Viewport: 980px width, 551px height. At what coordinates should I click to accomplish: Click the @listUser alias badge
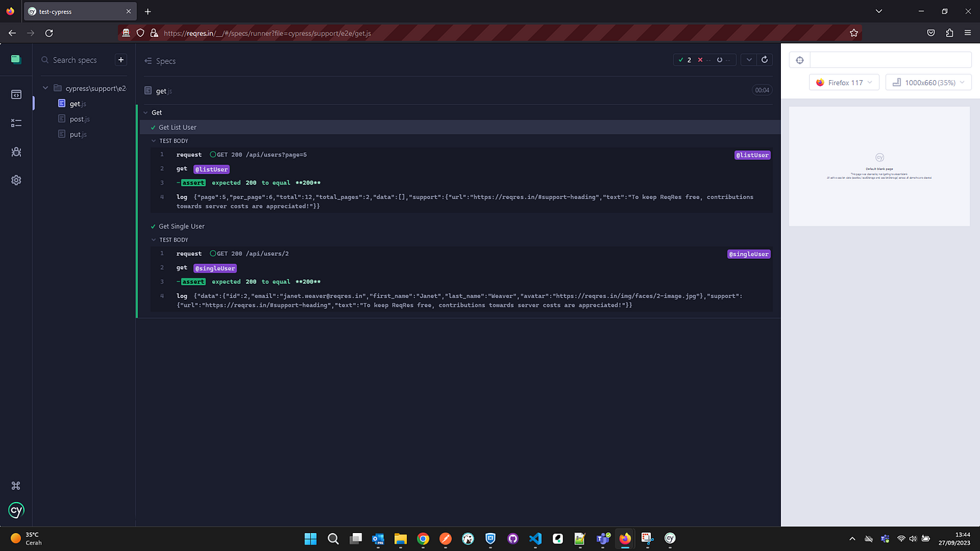coord(752,155)
